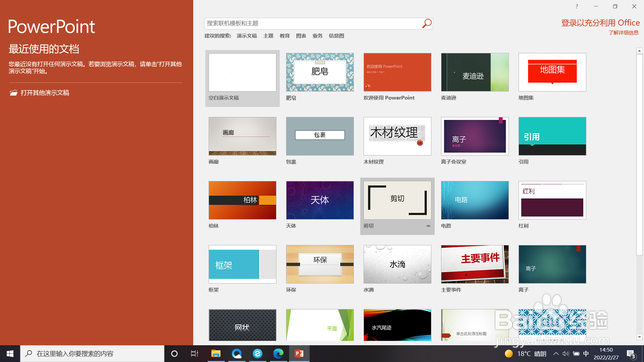Click the search magnifier icon for templates
The image size is (644, 362).
[x=427, y=23]
